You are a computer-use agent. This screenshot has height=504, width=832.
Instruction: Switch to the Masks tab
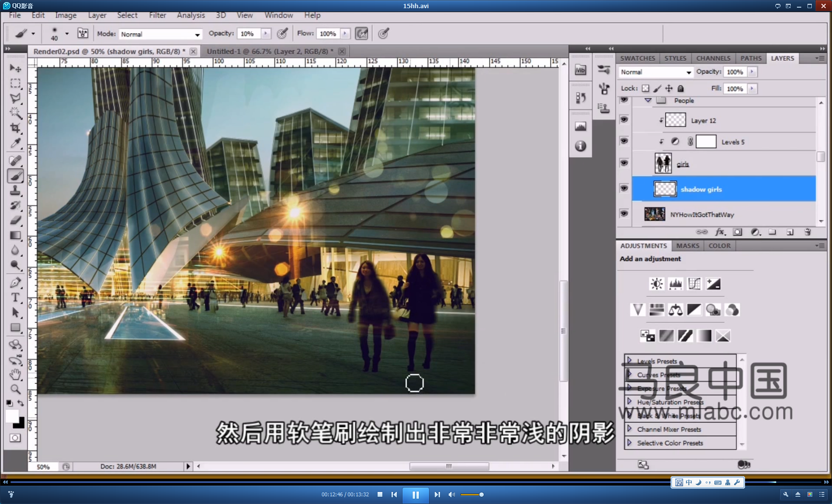point(687,246)
